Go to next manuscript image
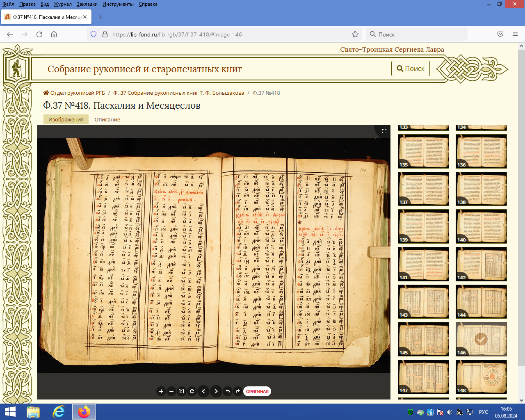The width and height of the screenshot is (525, 420). 216,391
